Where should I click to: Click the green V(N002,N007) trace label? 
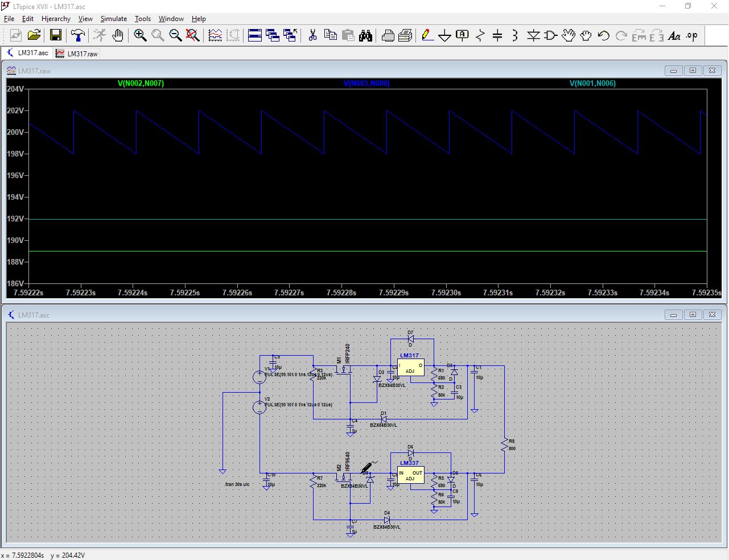tap(141, 83)
